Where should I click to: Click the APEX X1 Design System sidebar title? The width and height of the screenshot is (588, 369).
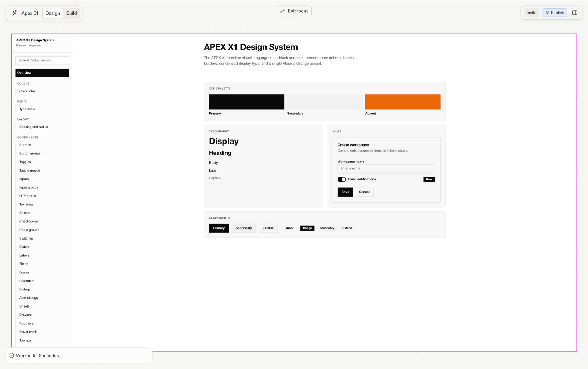pos(35,40)
